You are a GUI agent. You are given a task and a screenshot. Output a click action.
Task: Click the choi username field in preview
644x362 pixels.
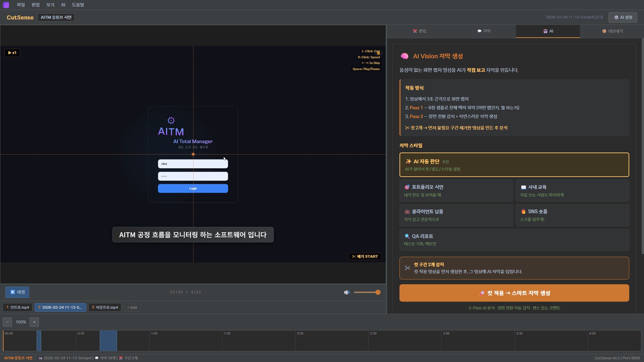(193, 164)
